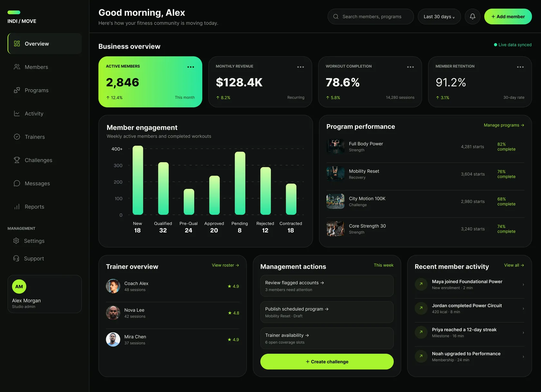This screenshot has width=541, height=392.
Task: Click the INDI / MOVE logo
Action: (22, 17)
